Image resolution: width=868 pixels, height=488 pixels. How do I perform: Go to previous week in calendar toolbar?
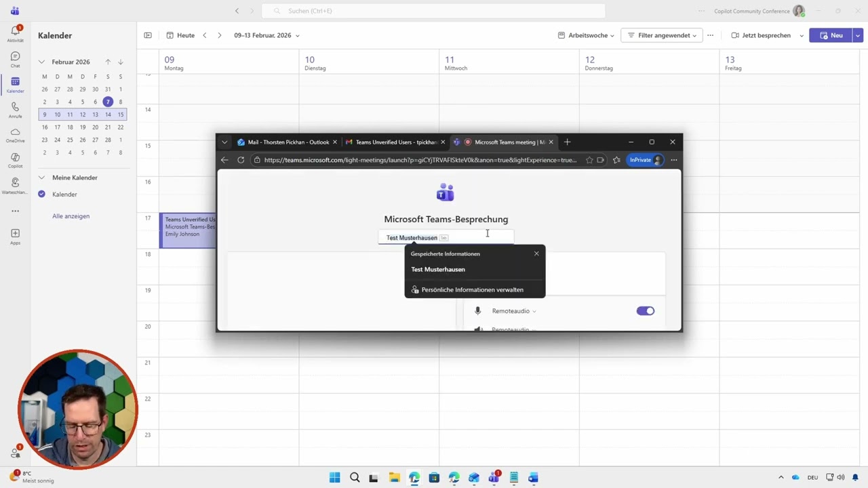(205, 35)
